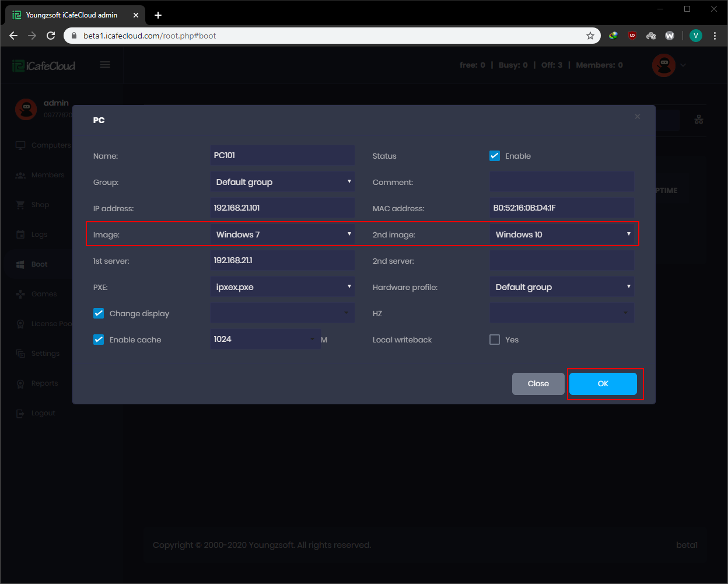Select the Youngzsoft iCafeCloud admin browser tab
The image size is (728, 584).
(73, 15)
